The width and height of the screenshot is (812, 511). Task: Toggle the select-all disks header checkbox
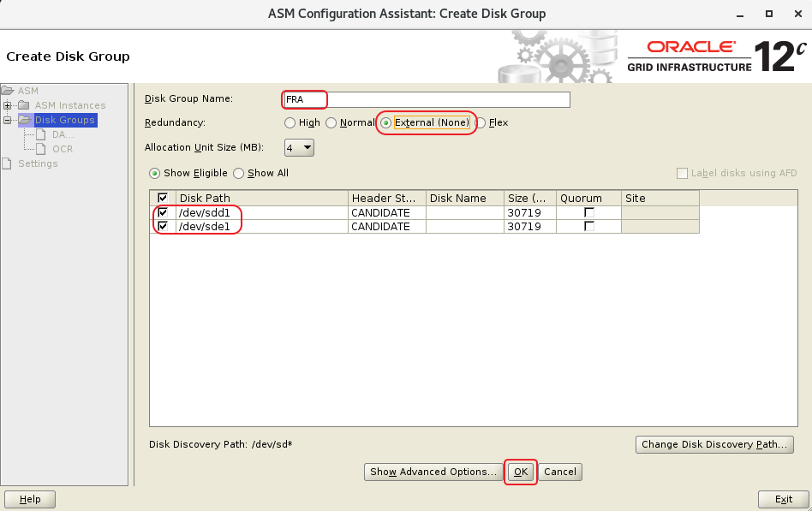pos(163,198)
